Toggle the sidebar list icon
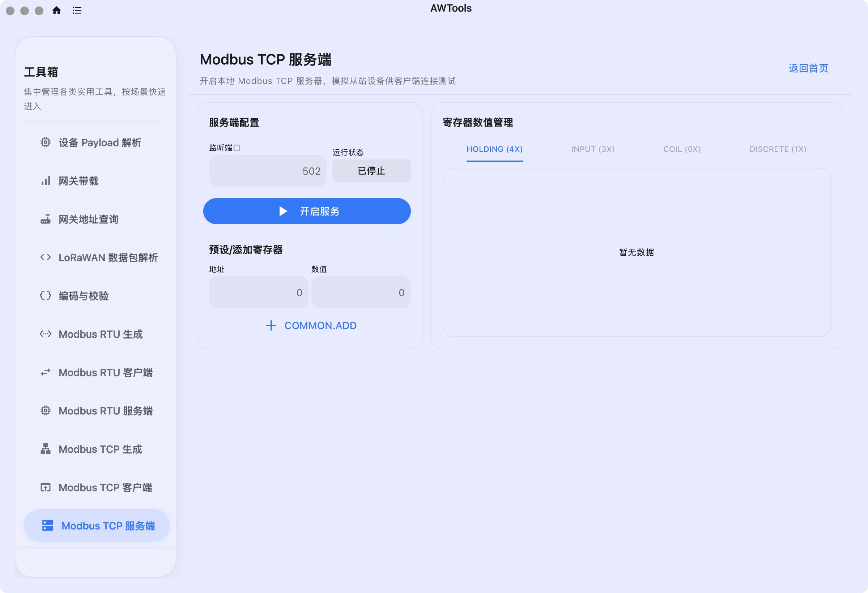Image resolution: width=868 pixels, height=593 pixels. click(77, 10)
